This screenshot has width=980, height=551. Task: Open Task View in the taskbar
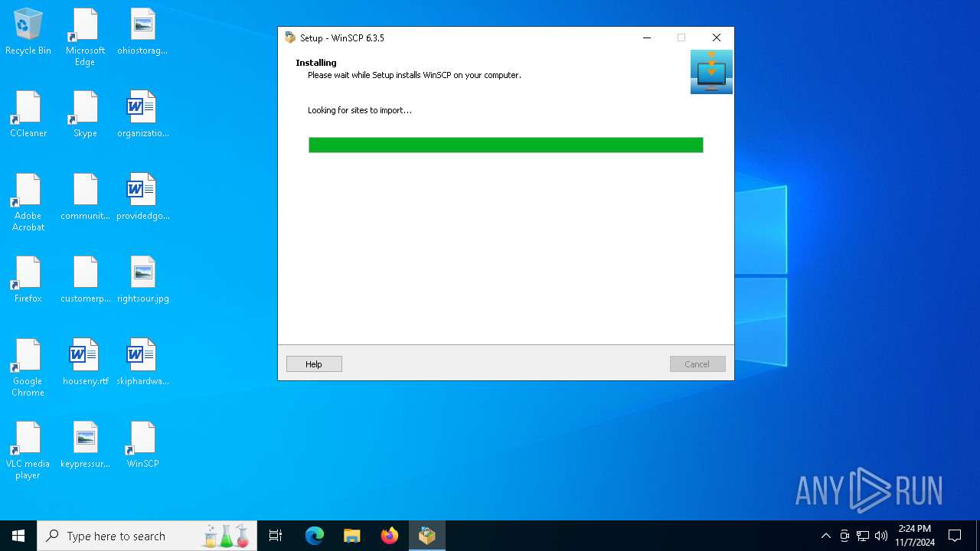tap(276, 536)
